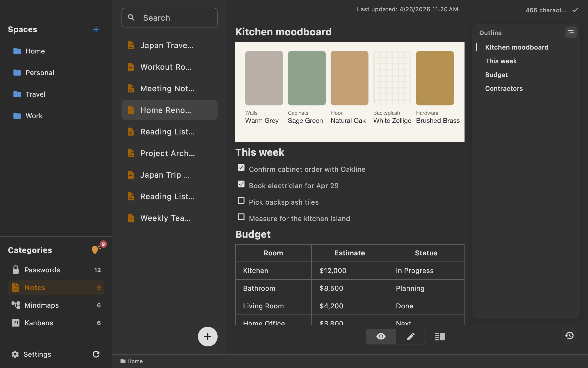The width and height of the screenshot is (588, 368).
Task: Toggle split view layout icon
Action: 440,336
